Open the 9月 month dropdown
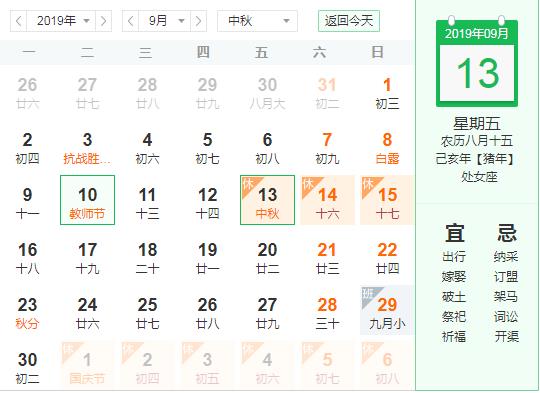The height and width of the screenshot is (393, 540). (x=164, y=21)
